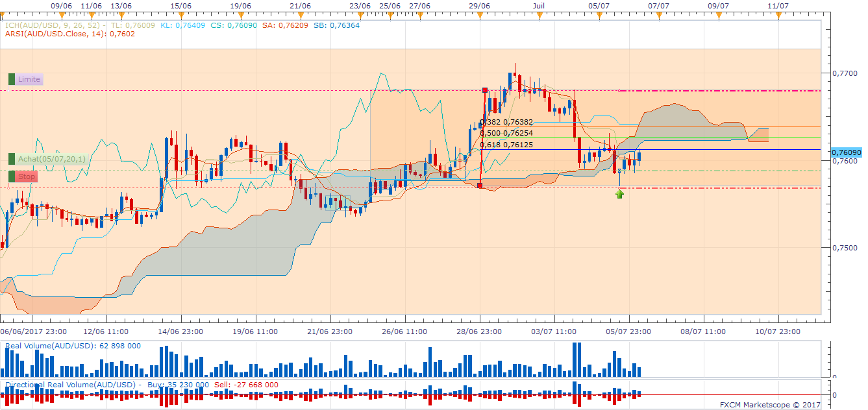Screen dimensions: 868x410
Task: Click the TL: 0,76009 value
Action: [133, 25]
